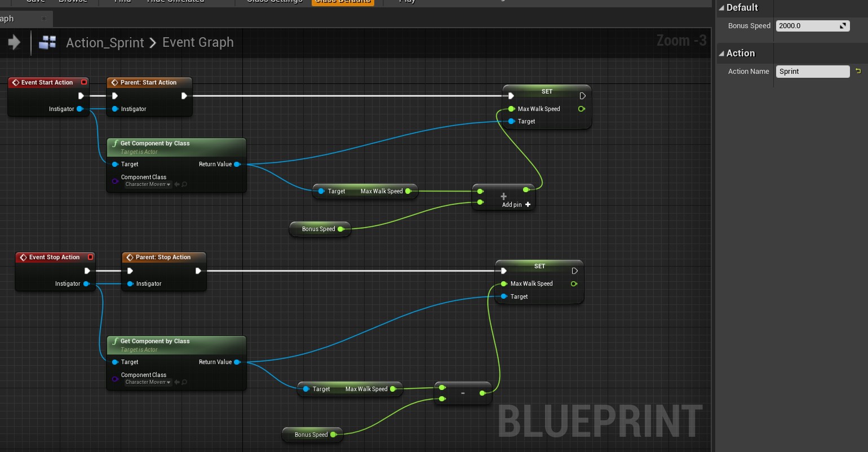The width and height of the screenshot is (868, 452).
Task: Open Component Class dropdown in bottom Get Component node
Action: coord(148,382)
